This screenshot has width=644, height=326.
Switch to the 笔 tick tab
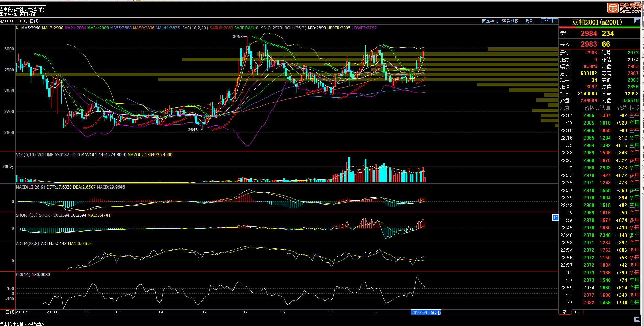tap(564, 312)
